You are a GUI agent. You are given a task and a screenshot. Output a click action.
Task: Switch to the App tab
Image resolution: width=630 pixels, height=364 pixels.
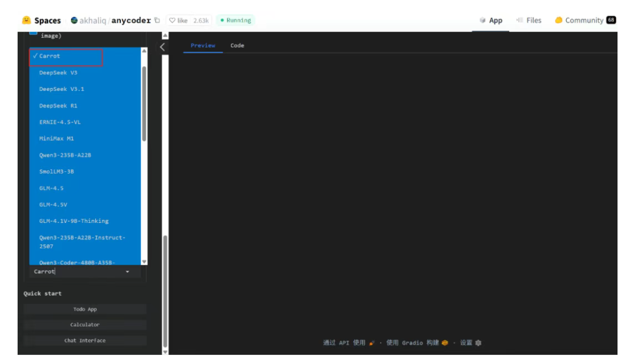point(490,20)
